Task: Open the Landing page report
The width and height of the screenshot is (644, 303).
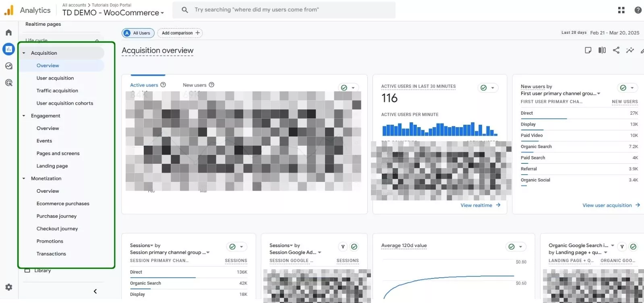Action: [52, 166]
